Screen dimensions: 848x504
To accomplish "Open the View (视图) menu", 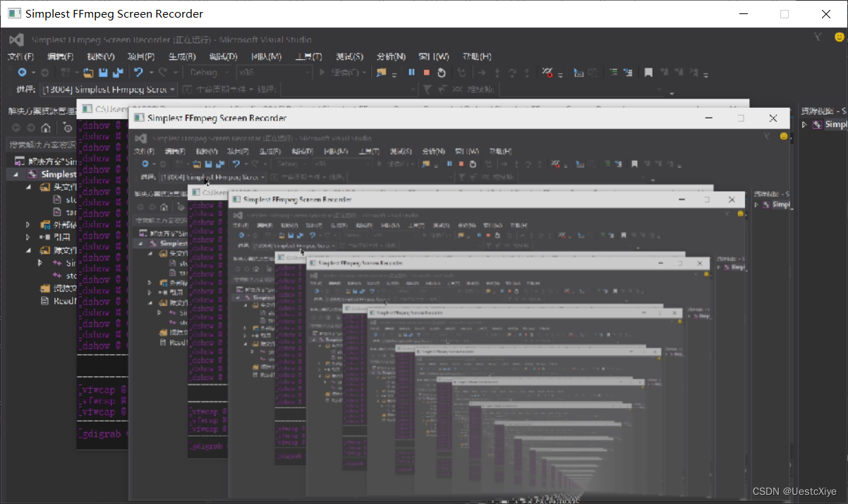I will pos(101,56).
